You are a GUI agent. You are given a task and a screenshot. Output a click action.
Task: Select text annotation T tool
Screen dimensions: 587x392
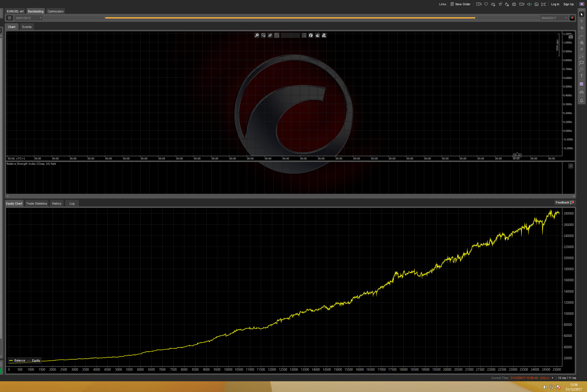pyautogui.click(x=581, y=76)
